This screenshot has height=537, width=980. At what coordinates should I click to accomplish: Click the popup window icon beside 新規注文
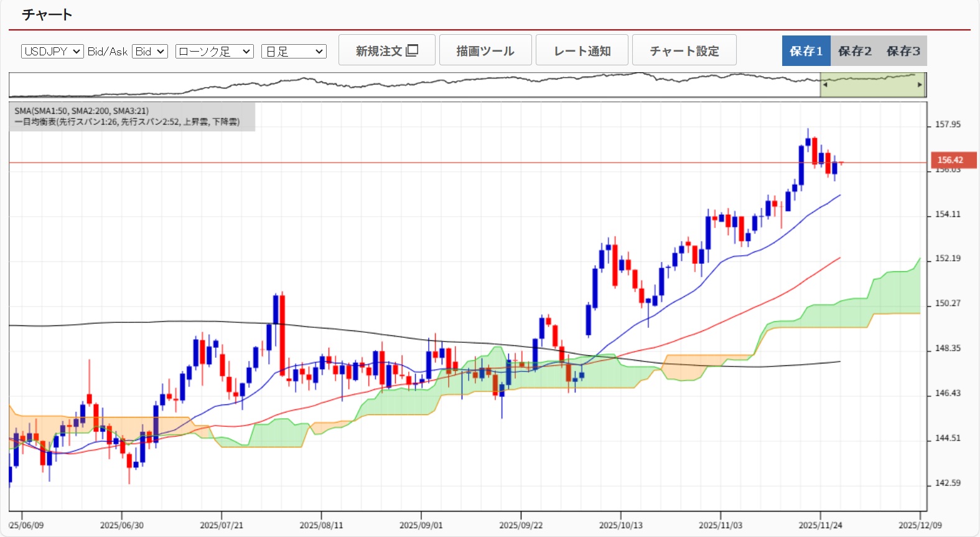(412, 50)
